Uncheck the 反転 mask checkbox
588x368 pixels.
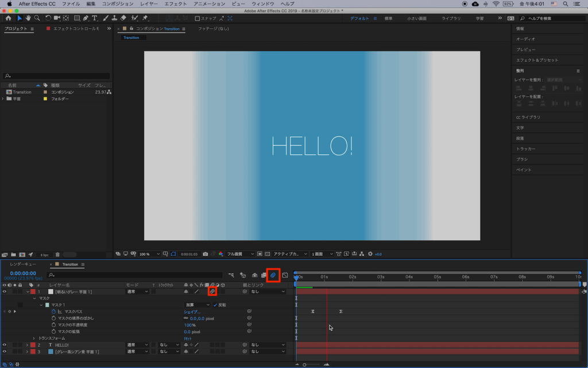coord(215,305)
